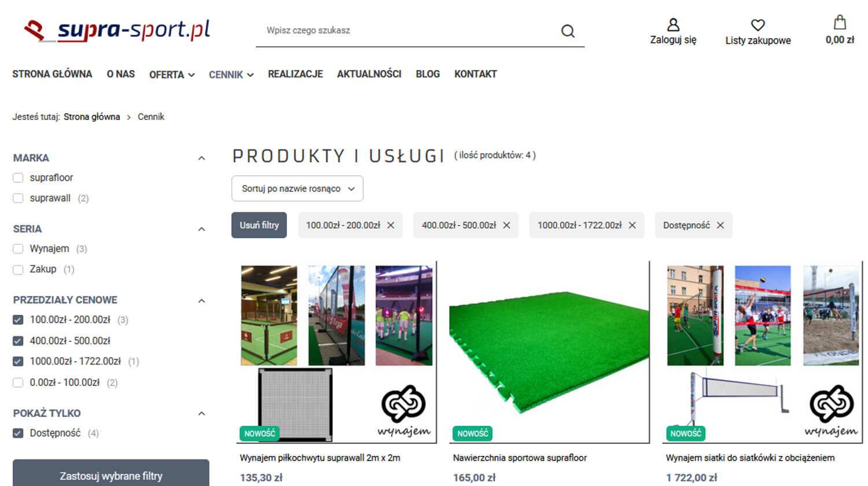Viewport: 868px width, 486px height.
Task: Open the shopping bag cart icon
Action: point(840,23)
